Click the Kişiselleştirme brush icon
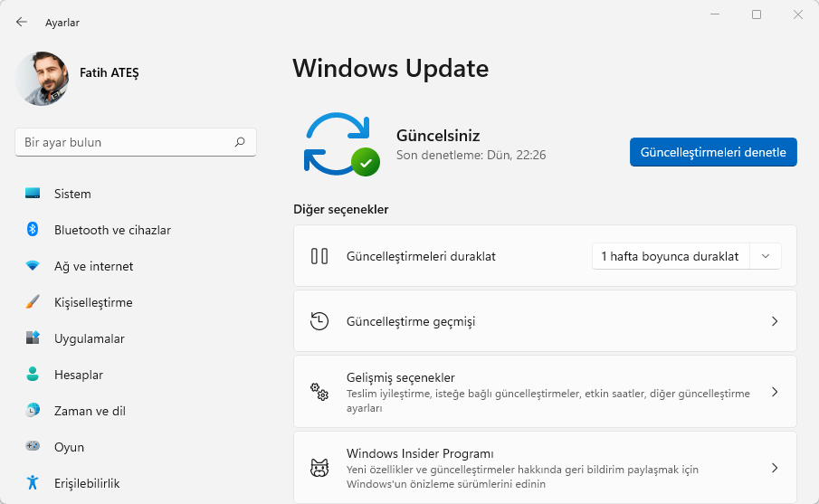Viewport: 819px width, 504px height. pyautogui.click(x=33, y=302)
